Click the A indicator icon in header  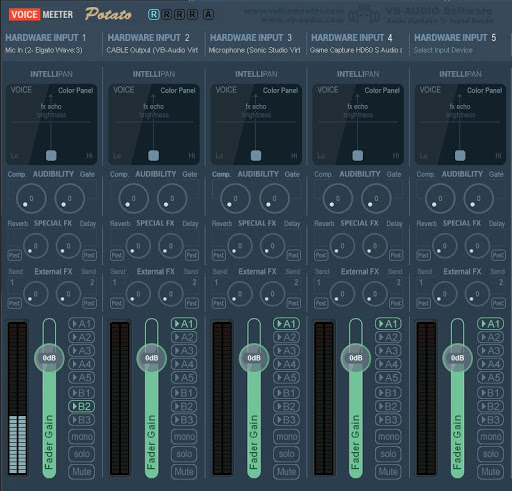pos(208,14)
